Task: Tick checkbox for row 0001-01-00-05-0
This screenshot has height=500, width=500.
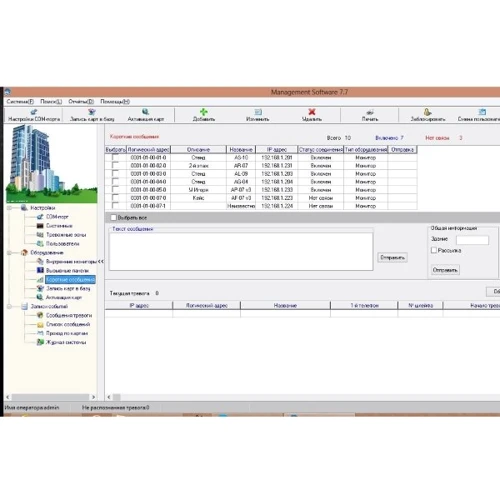Action: (x=115, y=190)
